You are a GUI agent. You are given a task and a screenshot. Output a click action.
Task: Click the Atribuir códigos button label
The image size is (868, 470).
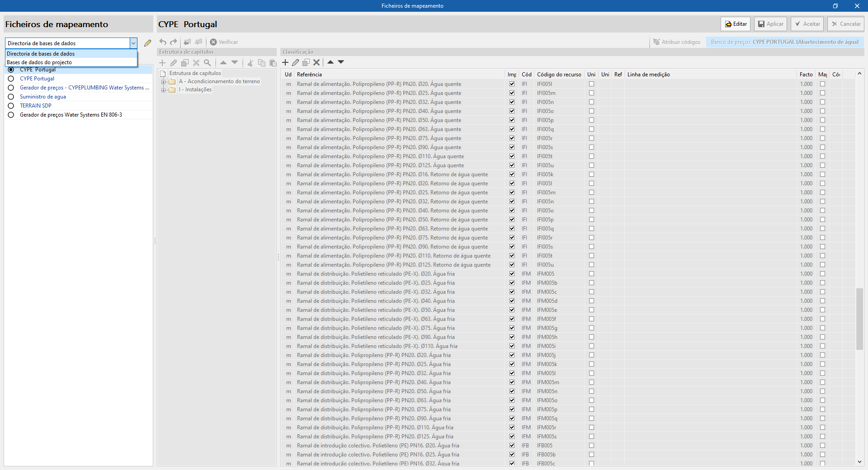tap(681, 42)
